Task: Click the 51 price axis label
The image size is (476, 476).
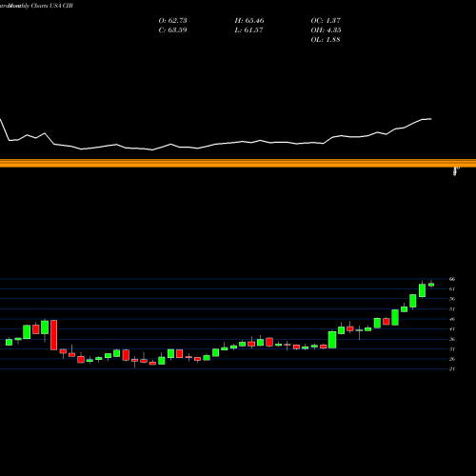Action: 452,309
